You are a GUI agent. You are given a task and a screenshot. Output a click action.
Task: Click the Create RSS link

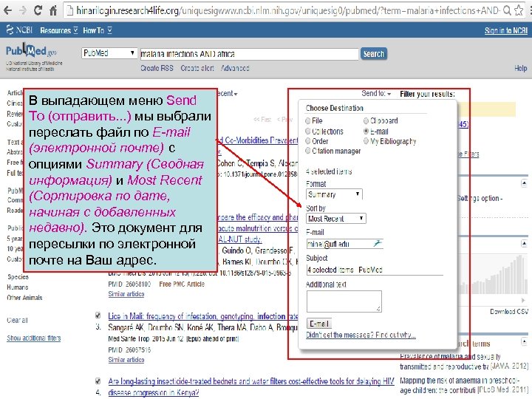157,68
